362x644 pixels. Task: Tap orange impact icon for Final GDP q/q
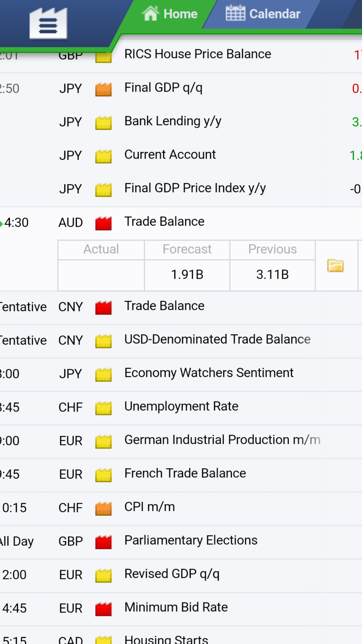pyautogui.click(x=103, y=89)
